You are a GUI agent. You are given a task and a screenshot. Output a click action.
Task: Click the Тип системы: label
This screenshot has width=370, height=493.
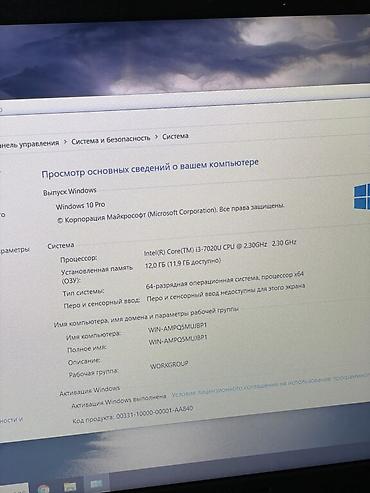(x=84, y=292)
